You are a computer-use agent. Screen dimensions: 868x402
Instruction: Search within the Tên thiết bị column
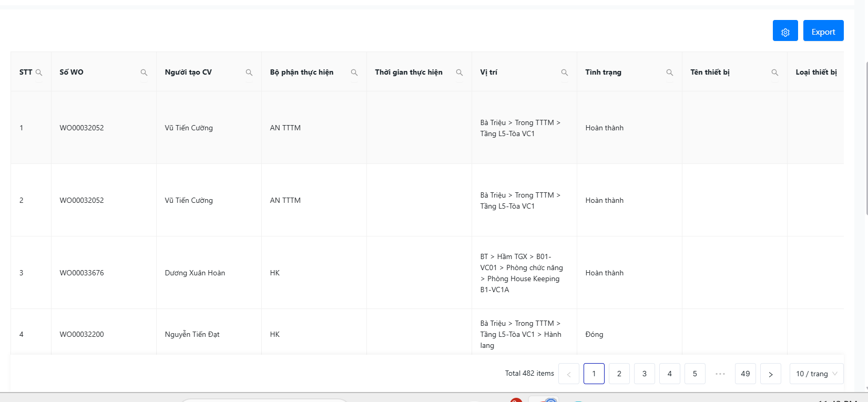(x=774, y=73)
